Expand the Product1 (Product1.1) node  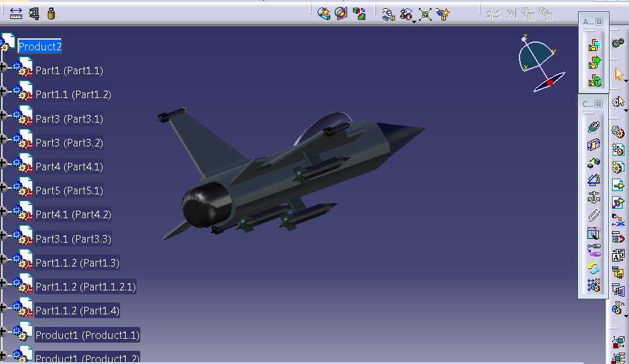pos(3,331)
